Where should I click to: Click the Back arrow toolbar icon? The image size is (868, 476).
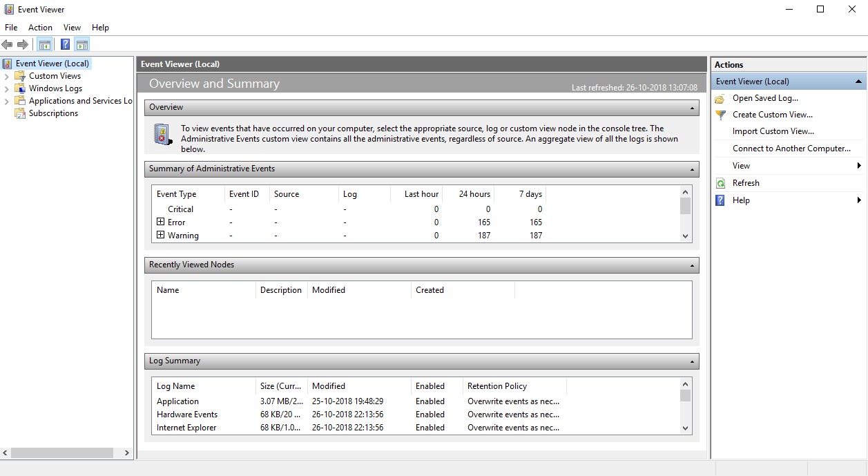tap(8, 45)
